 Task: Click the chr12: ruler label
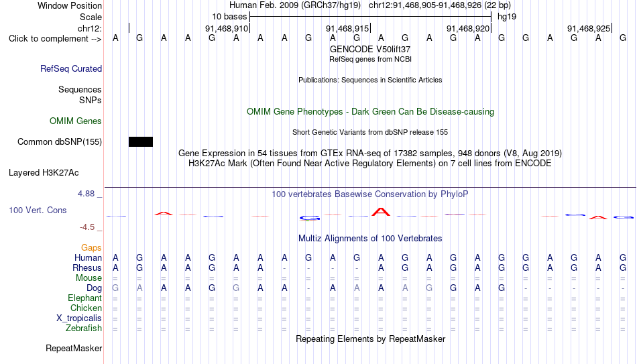(90, 28)
